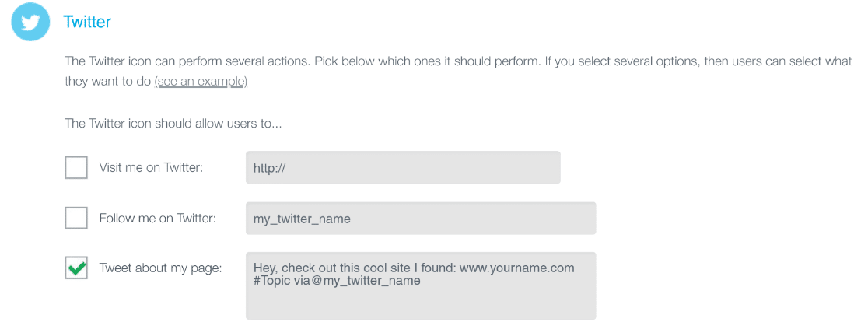Open the 'see an example' link
This screenshot has width=868, height=329.
pos(201,82)
